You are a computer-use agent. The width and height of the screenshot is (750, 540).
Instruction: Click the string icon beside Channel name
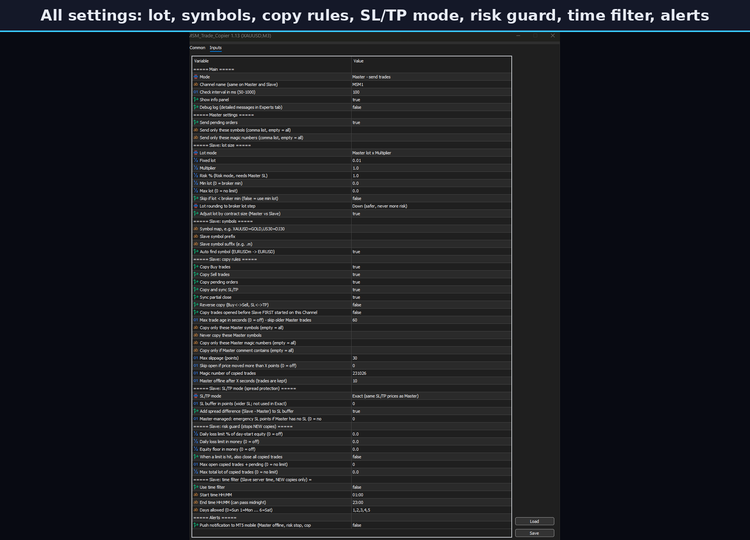point(196,84)
